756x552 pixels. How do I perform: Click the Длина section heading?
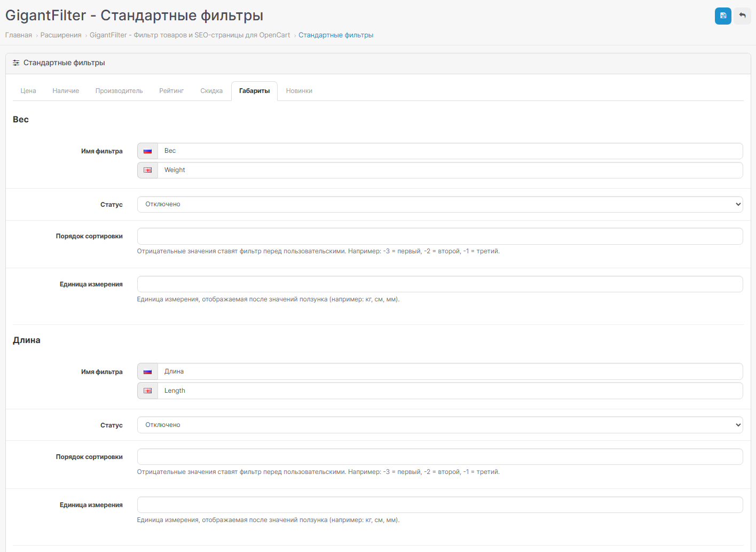27,340
